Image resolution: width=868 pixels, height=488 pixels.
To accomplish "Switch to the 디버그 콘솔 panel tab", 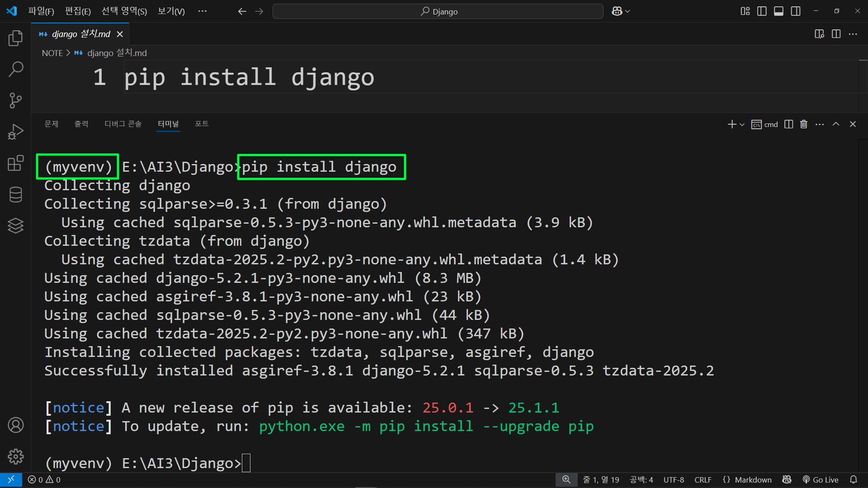I will 123,124.
